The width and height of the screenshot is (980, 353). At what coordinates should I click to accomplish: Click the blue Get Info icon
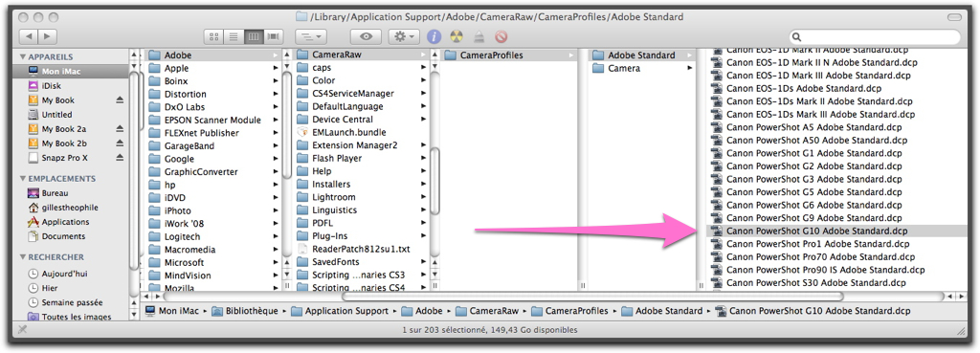coord(434,37)
